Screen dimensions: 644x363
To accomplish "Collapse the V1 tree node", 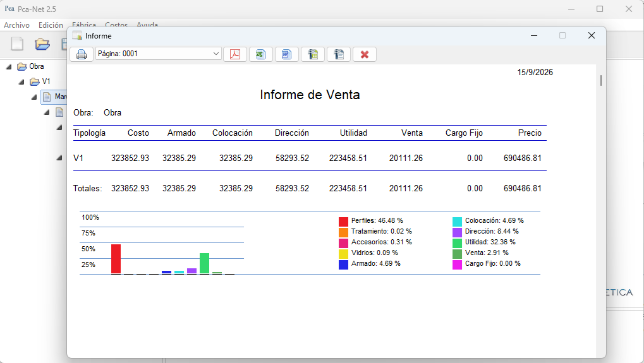I will click(x=21, y=81).
